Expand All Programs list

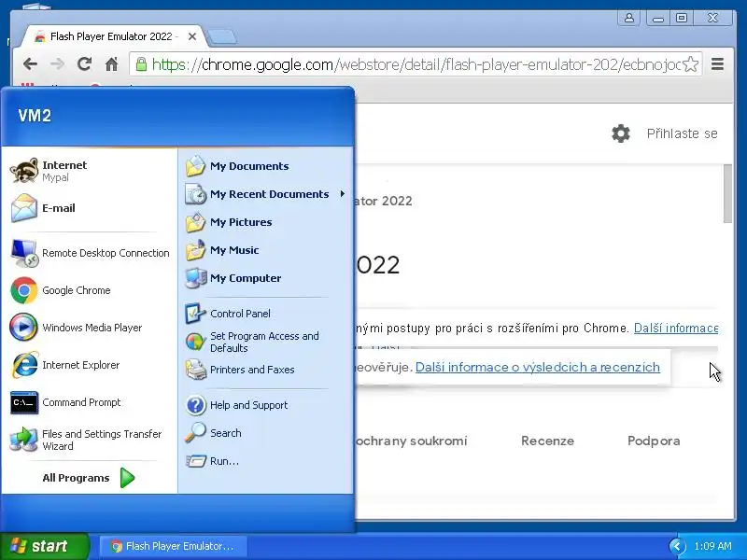[x=89, y=478]
